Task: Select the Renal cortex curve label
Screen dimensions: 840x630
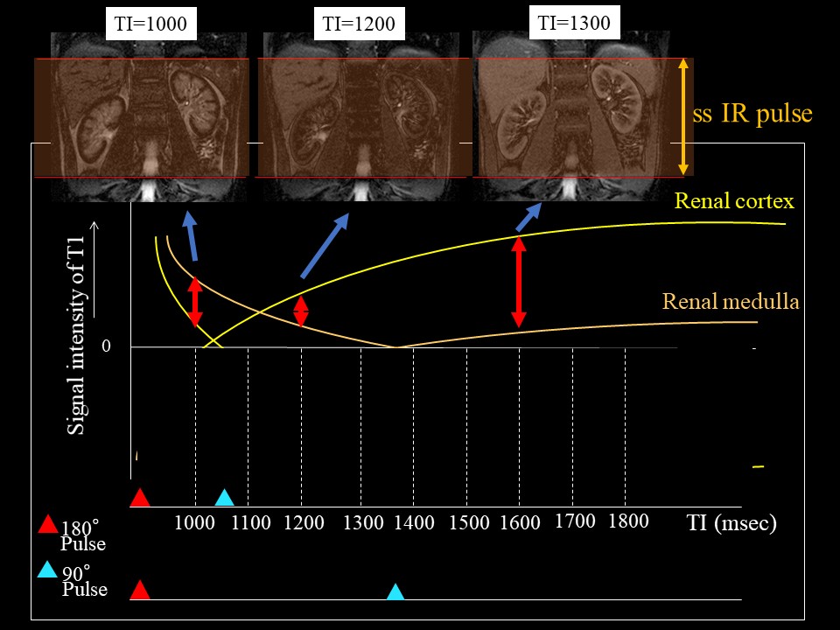Action: [x=733, y=201]
